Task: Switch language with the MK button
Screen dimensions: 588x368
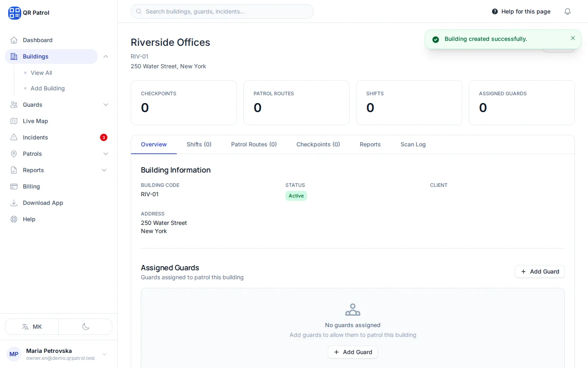Action: [x=32, y=327]
